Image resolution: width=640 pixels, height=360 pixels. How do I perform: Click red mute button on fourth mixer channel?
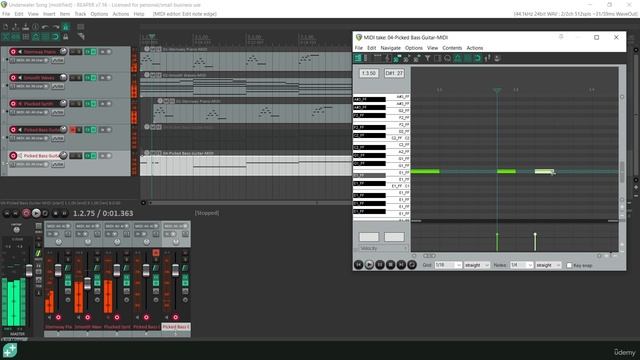tap(156, 253)
